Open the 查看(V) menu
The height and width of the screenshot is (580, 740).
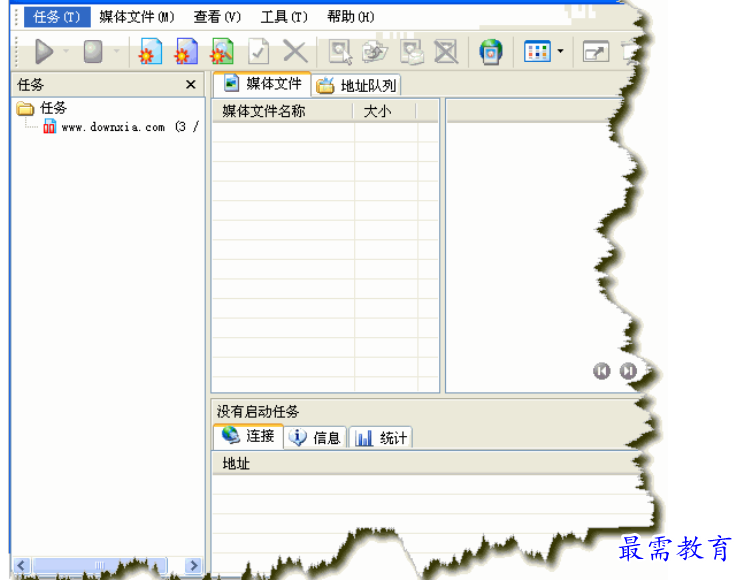point(217,17)
